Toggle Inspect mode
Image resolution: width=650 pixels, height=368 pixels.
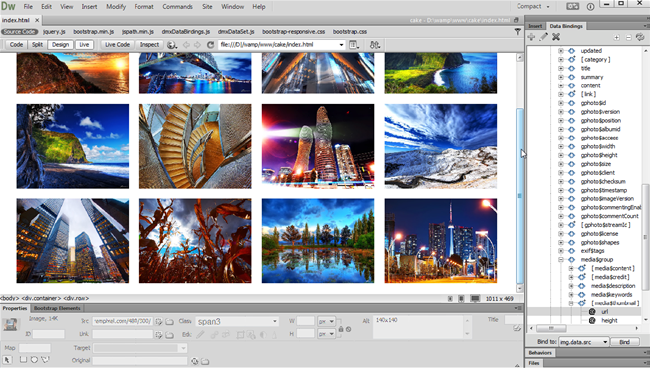click(x=149, y=45)
